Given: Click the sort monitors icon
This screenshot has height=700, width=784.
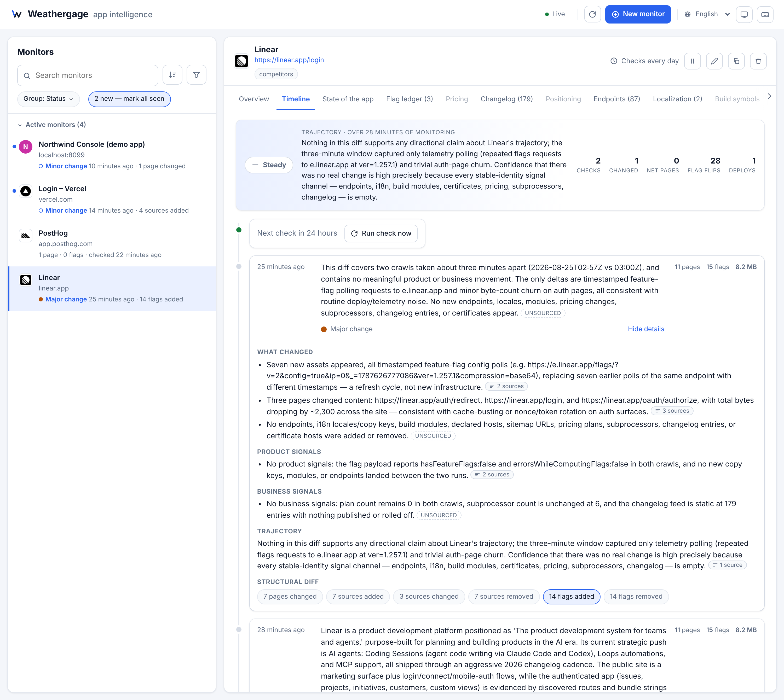Looking at the screenshot, I should click(172, 75).
